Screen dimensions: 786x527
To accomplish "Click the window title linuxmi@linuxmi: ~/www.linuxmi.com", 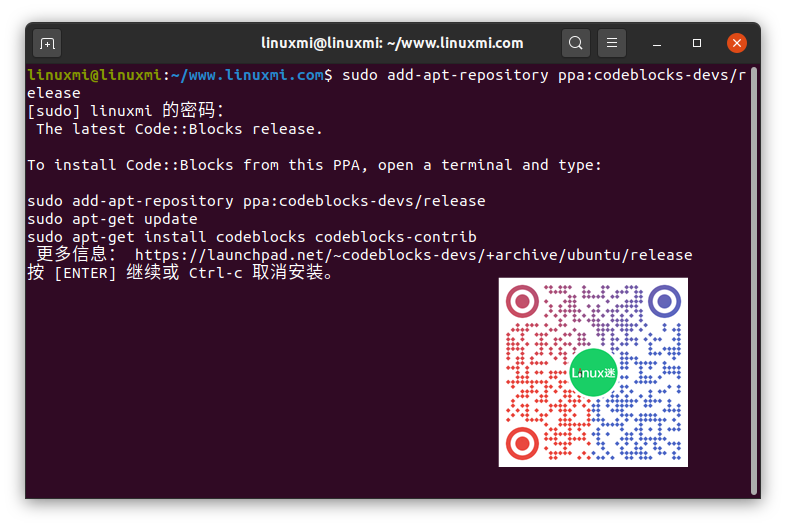I will point(392,43).
